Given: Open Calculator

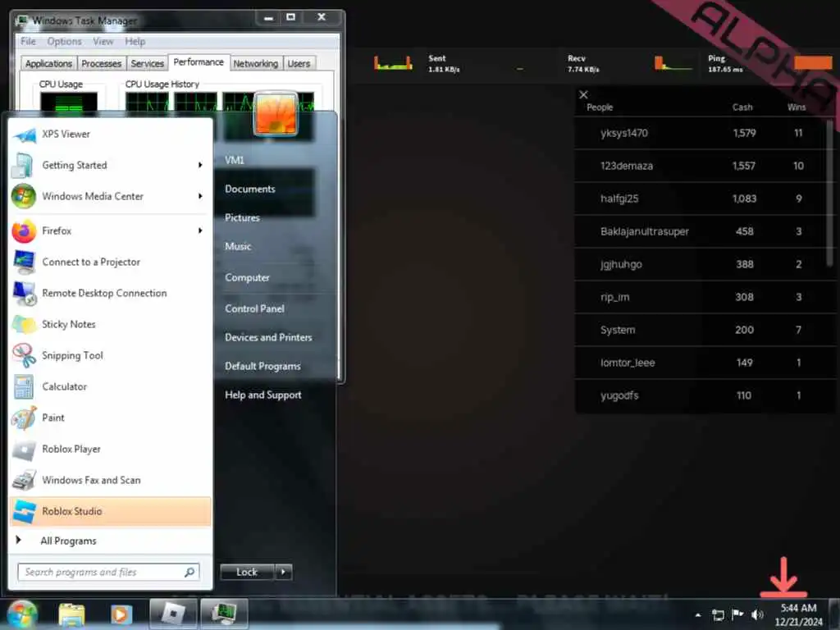Looking at the screenshot, I should point(110,386).
